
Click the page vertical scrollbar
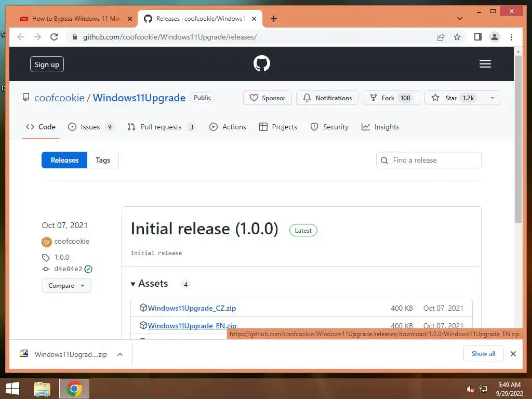click(518, 139)
